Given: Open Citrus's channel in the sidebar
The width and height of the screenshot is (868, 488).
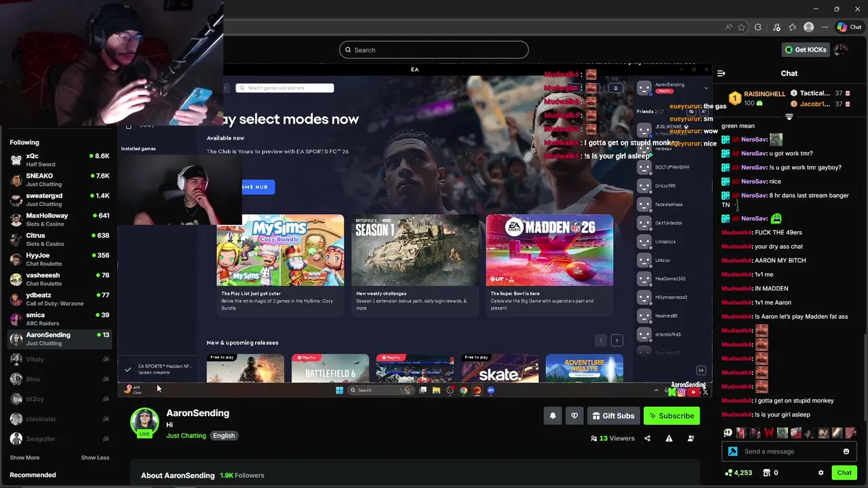Looking at the screenshot, I should coord(60,239).
